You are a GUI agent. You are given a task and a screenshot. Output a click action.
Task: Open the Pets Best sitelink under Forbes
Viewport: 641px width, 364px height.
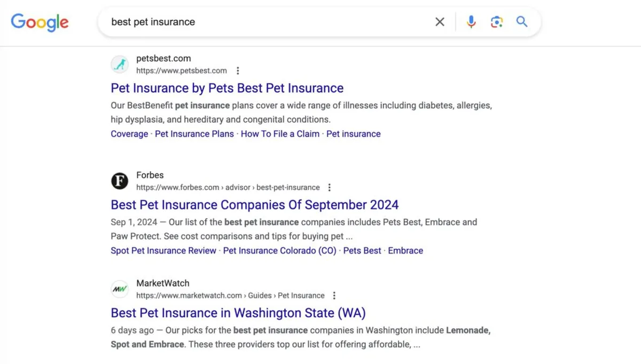(362, 250)
